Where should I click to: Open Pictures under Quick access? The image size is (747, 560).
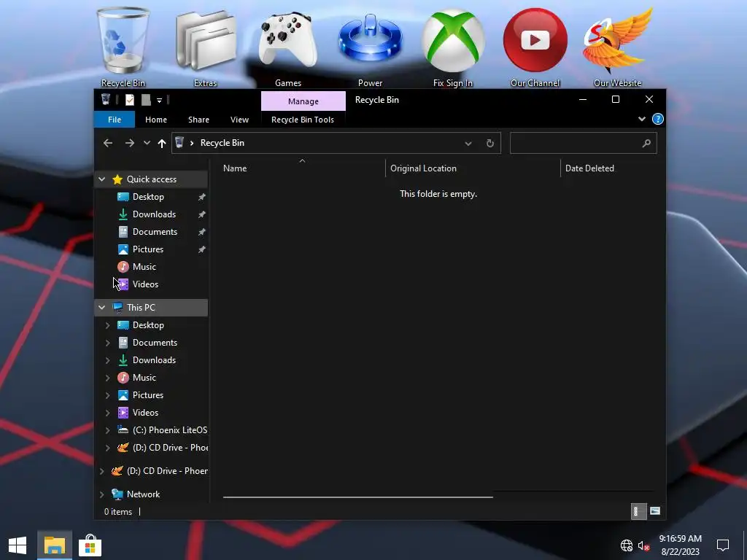click(x=147, y=249)
